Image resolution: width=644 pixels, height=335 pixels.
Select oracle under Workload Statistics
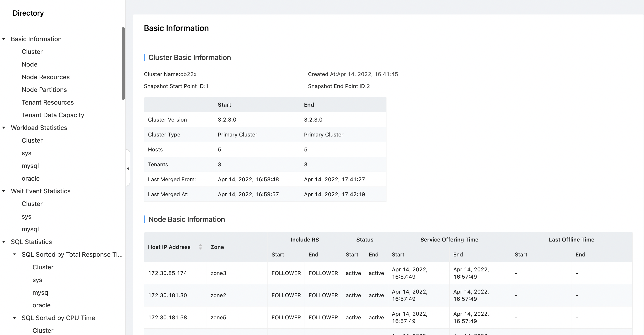[x=31, y=178]
